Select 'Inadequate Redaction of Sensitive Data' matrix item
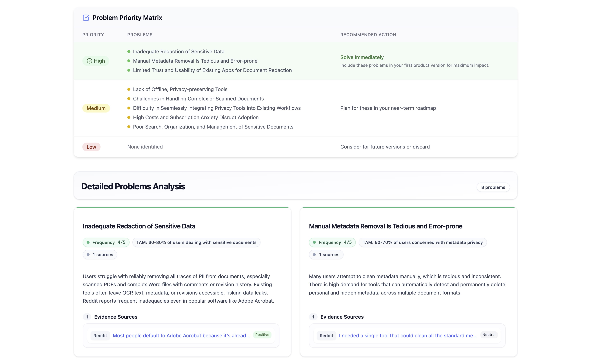This screenshot has width=606, height=364. [179, 51]
